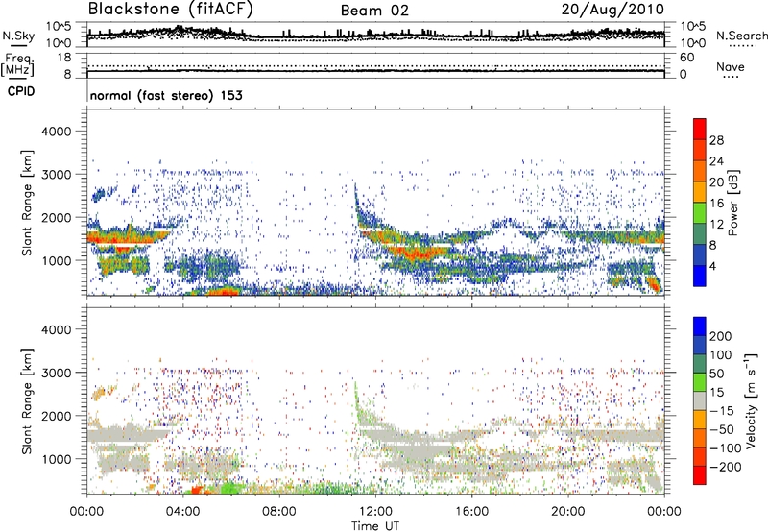Click the 'N.Sky' legend label
Screen dimensions: 768x532
18,36
